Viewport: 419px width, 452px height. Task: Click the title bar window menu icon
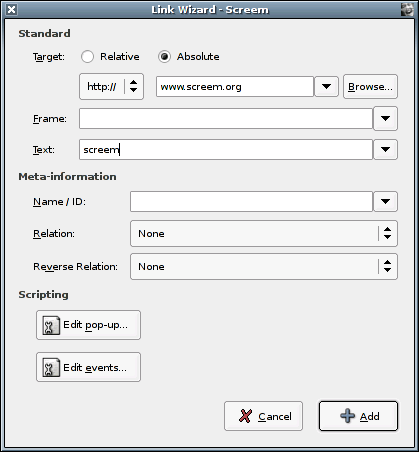pyautogui.click(x=407, y=10)
